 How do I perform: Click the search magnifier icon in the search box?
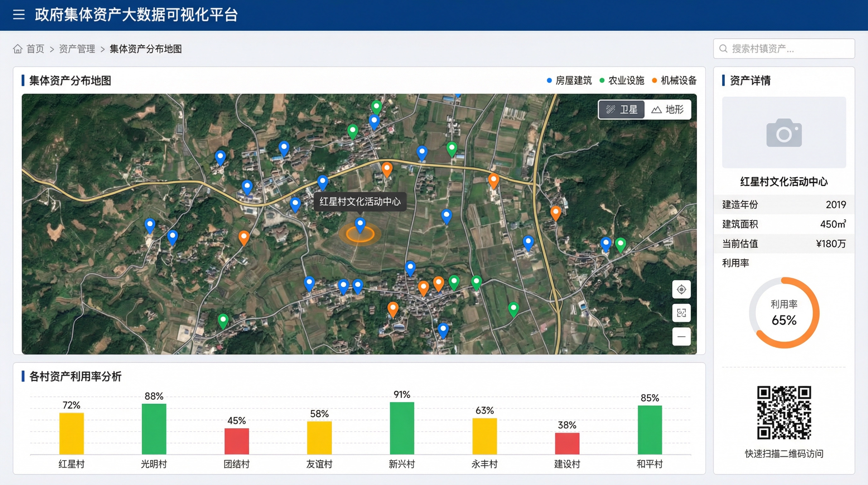724,49
